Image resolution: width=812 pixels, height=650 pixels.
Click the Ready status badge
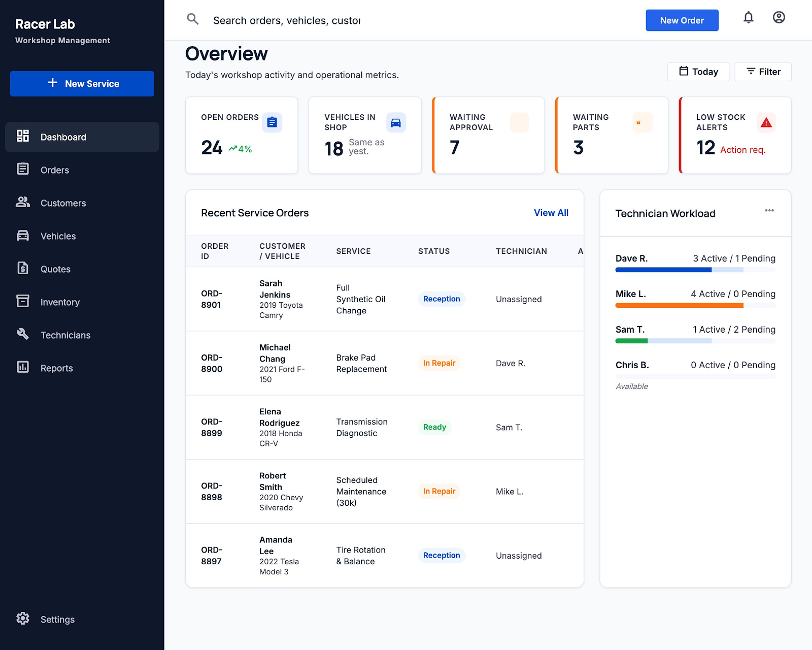pyautogui.click(x=434, y=427)
